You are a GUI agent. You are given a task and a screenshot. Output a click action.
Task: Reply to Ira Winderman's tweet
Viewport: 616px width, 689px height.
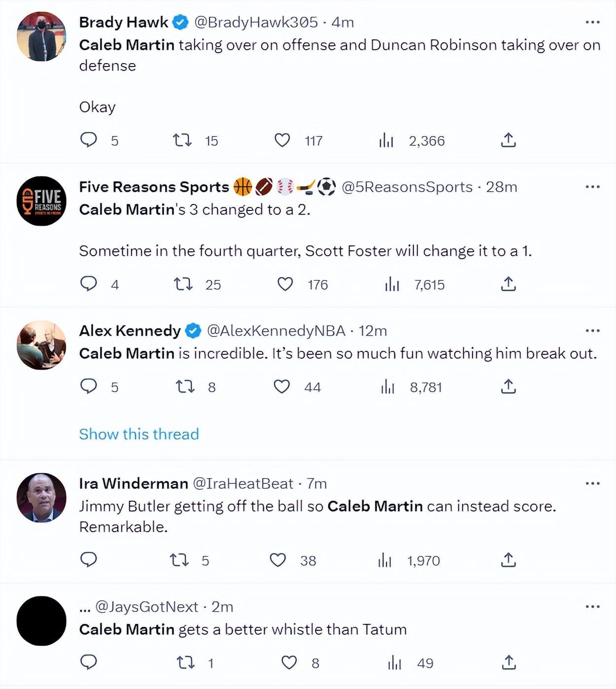pos(89,560)
